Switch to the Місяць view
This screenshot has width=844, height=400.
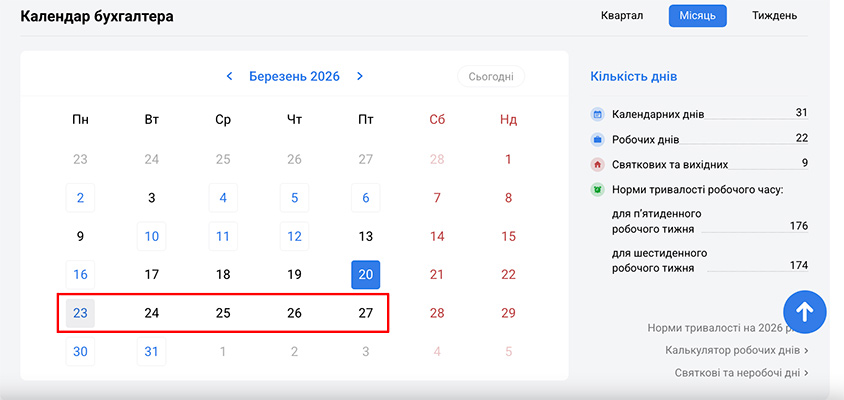pyautogui.click(x=697, y=16)
